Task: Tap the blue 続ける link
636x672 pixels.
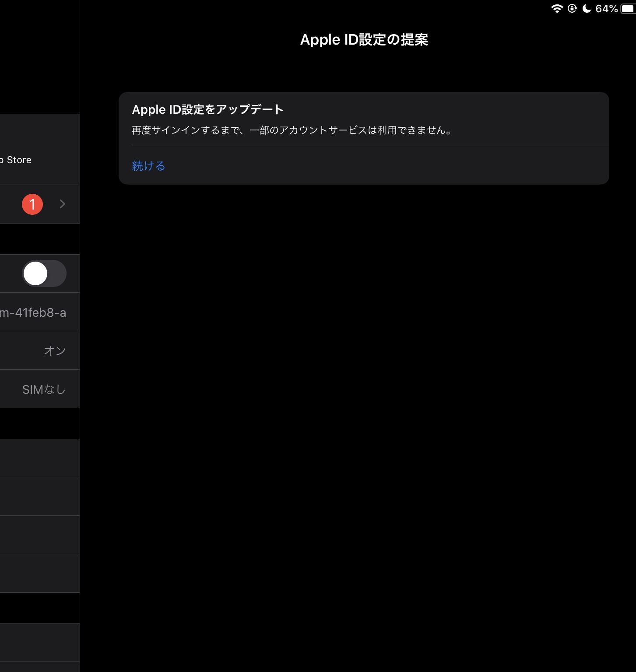Action: pyautogui.click(x=148, y=166)
